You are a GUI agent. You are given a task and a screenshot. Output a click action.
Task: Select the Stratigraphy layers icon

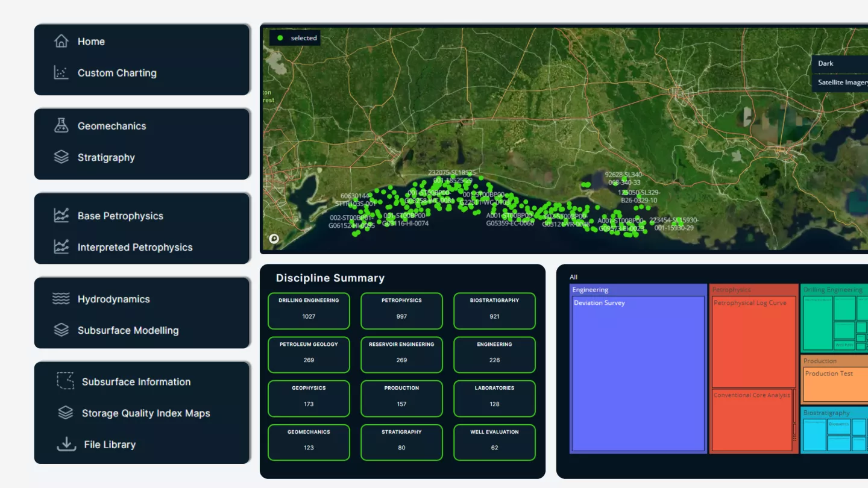tap(61, 157)
